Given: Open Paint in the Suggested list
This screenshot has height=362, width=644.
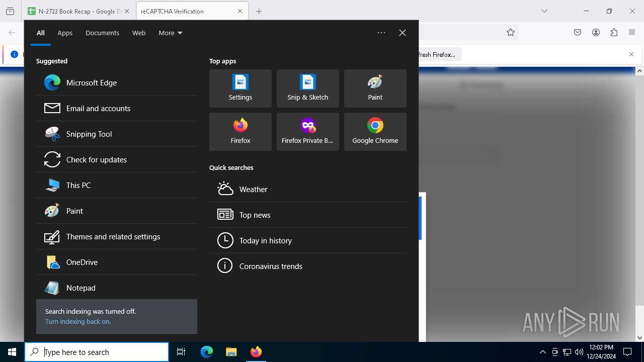Looking at the screenshot, I should tap(117, 211).
